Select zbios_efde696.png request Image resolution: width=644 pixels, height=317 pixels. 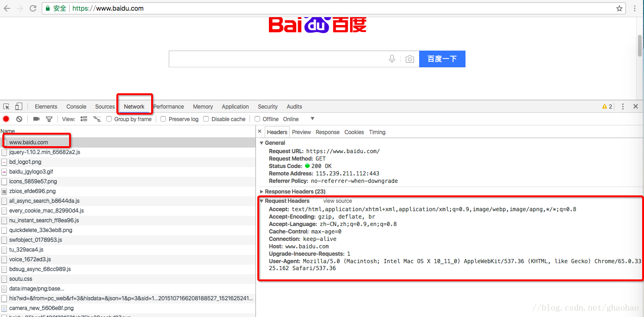coord(128,191)
